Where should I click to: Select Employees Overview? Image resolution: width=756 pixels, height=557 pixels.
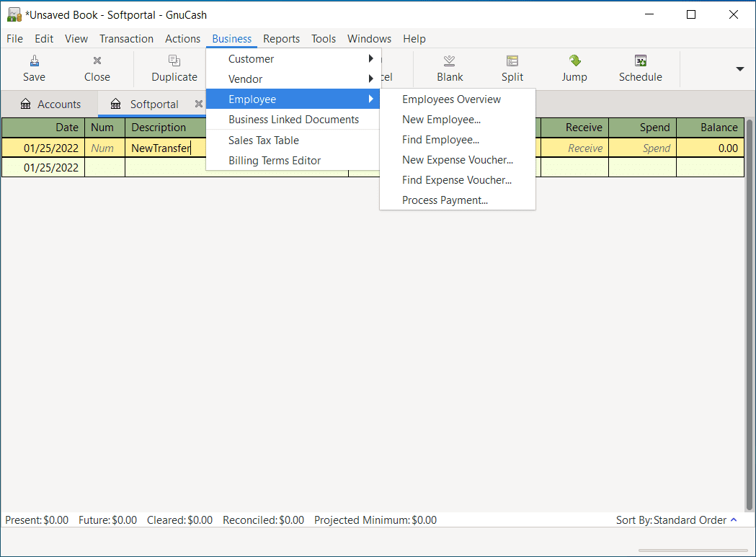tap(458, 99)
